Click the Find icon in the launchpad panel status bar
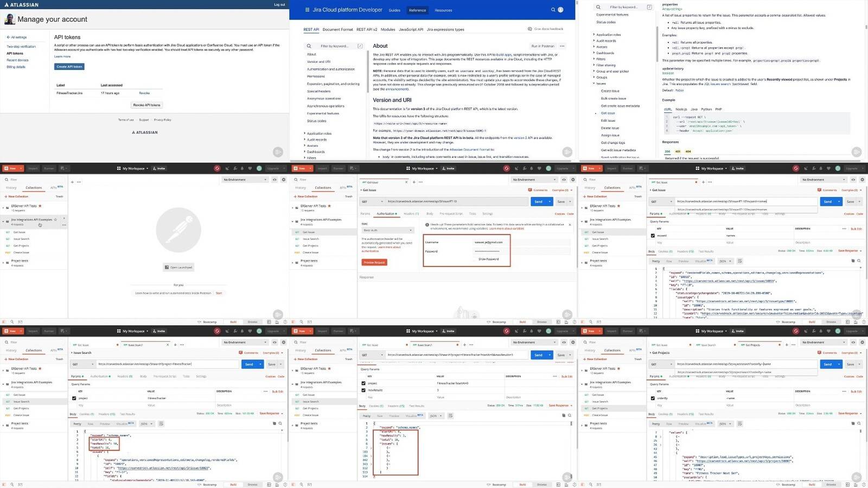Screen dimensions: 868x488 point(12,322)
